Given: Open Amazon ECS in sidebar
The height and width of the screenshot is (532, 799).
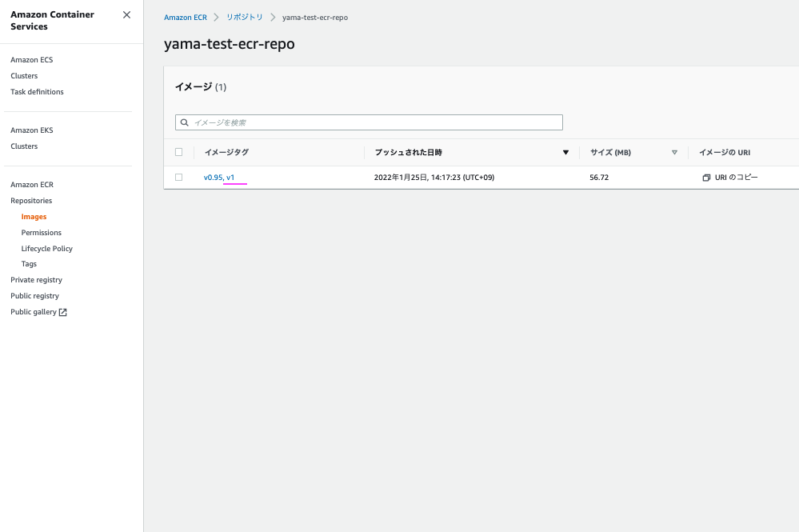Looking at the screenshot, I should pos(32,60).
